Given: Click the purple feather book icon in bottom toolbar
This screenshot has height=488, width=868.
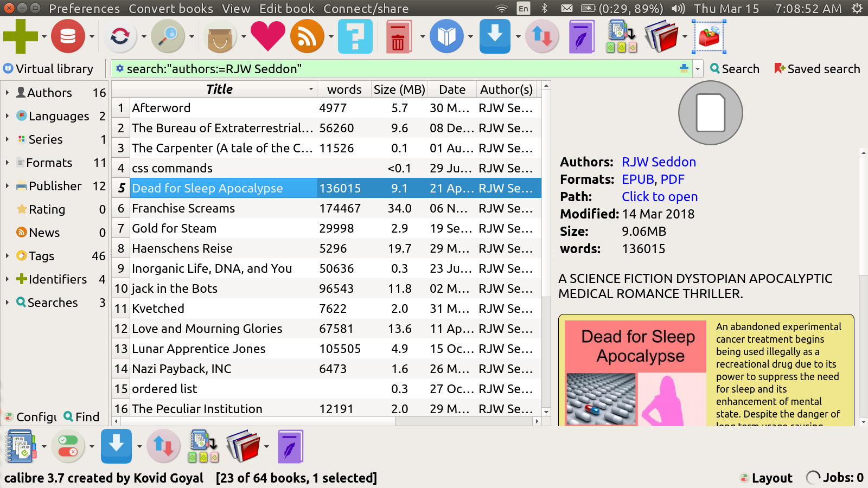Looking at the screenshot, I should coord(290,446).
